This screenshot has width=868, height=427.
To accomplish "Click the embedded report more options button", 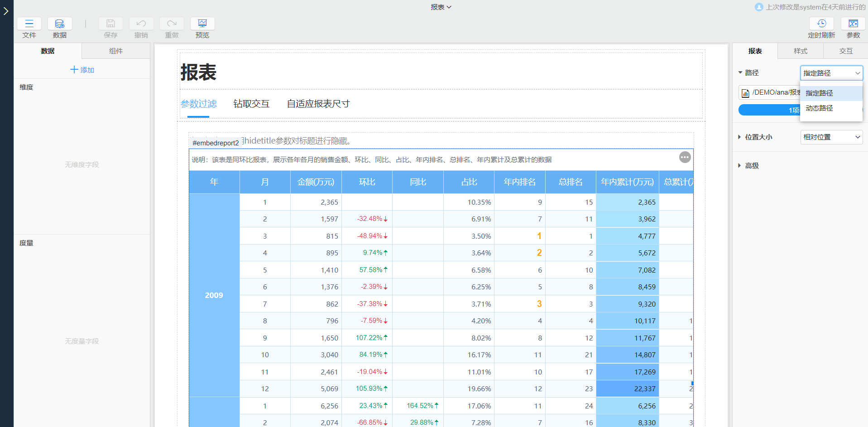I will tap(685, 157).
